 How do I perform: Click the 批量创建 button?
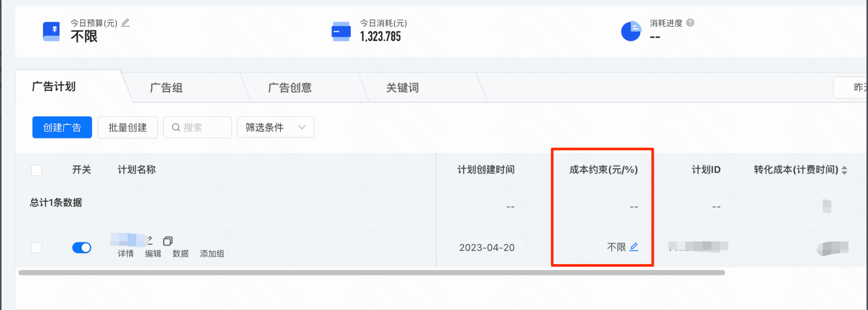pyautogui.click(x=127, y=127)
